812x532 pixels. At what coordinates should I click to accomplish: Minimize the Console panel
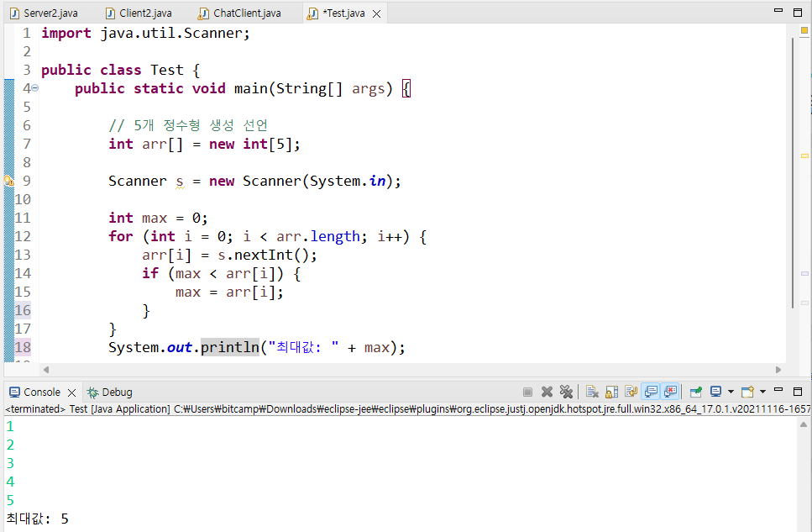pos(778,390)
